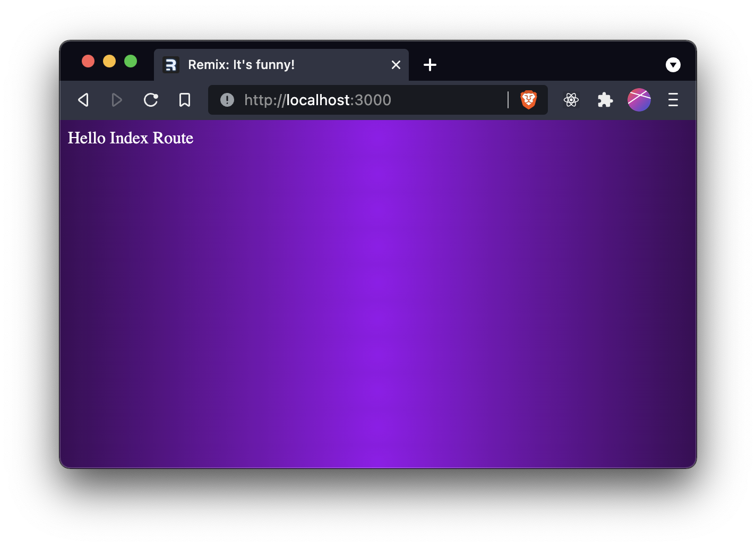Click the Remix favicon on the tab

(x=171, y=65)
